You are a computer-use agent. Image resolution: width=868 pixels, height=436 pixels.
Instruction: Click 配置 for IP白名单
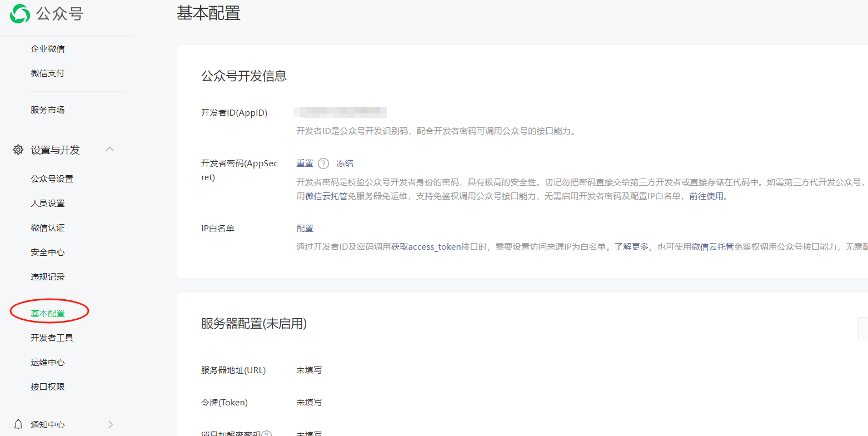(x=305, y=229)
